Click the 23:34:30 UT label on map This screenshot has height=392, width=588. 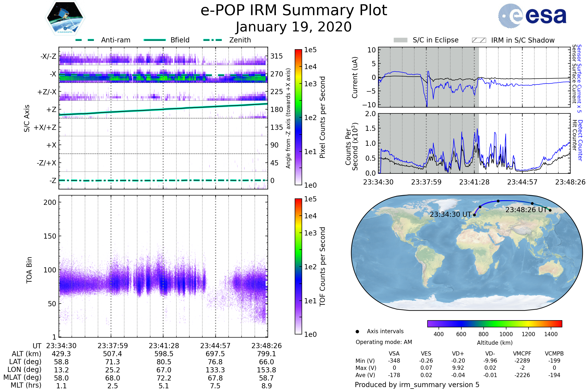click(x=450, y=215)
